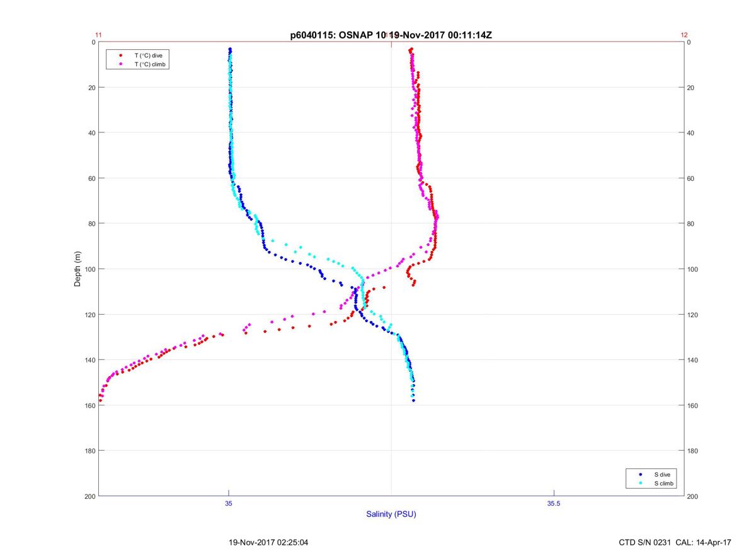
Task: Click the "120" tick on the left depth axis
Action: pyautogui.click(x=91, y=315)
